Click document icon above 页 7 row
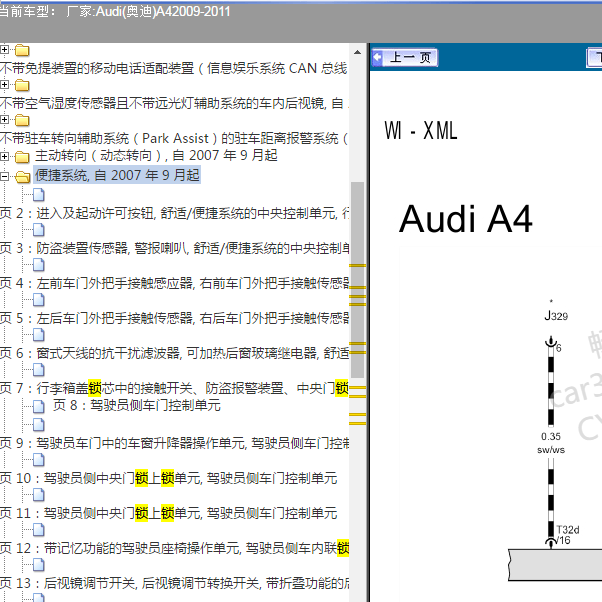 click(x=39, y=370)
